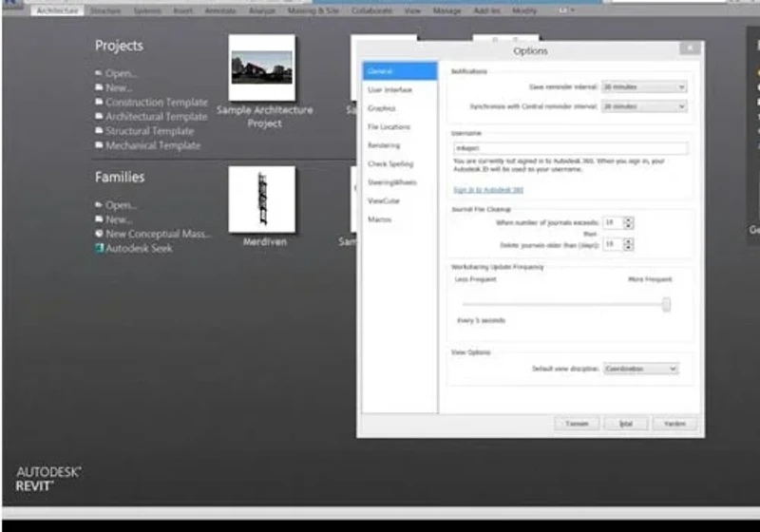
Task: Start project from Mechanical Template
Action: [x=153, y=145]
